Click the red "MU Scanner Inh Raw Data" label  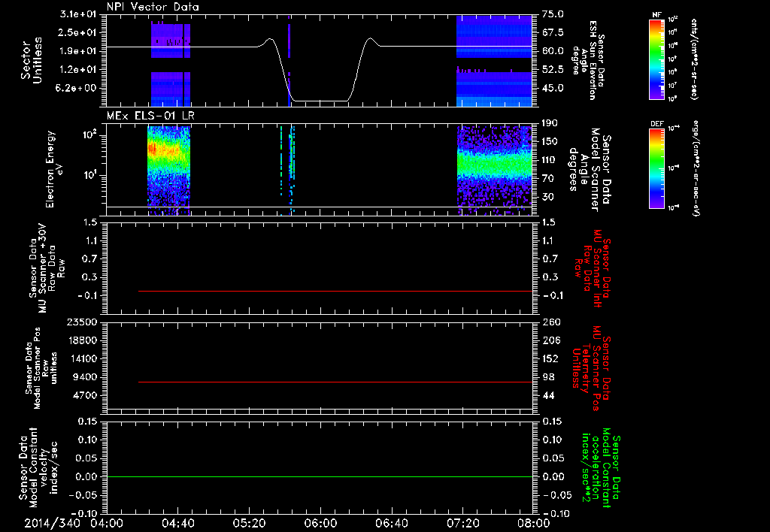tap(593, 268)
